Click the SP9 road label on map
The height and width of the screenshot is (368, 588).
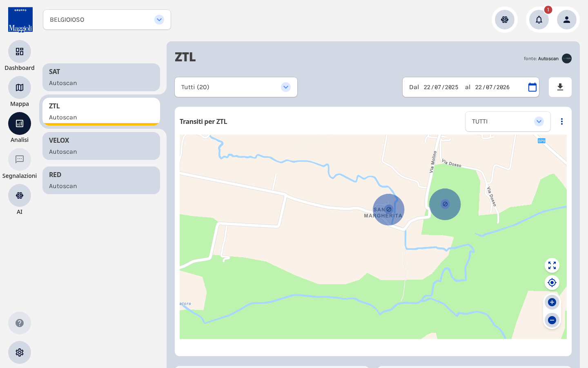point(541,141)
